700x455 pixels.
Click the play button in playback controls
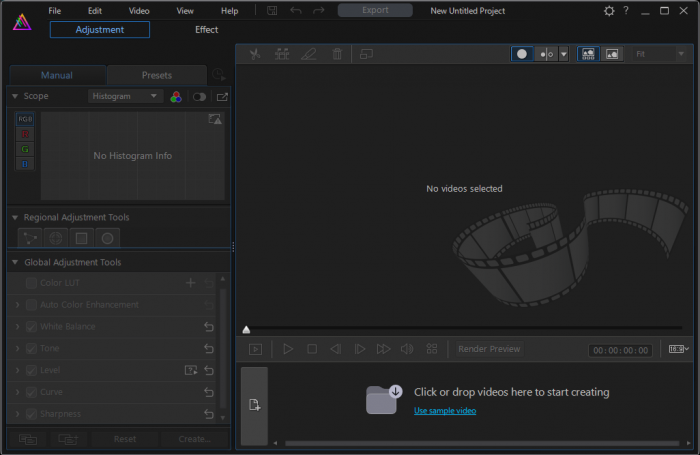(x=288, y=349)
